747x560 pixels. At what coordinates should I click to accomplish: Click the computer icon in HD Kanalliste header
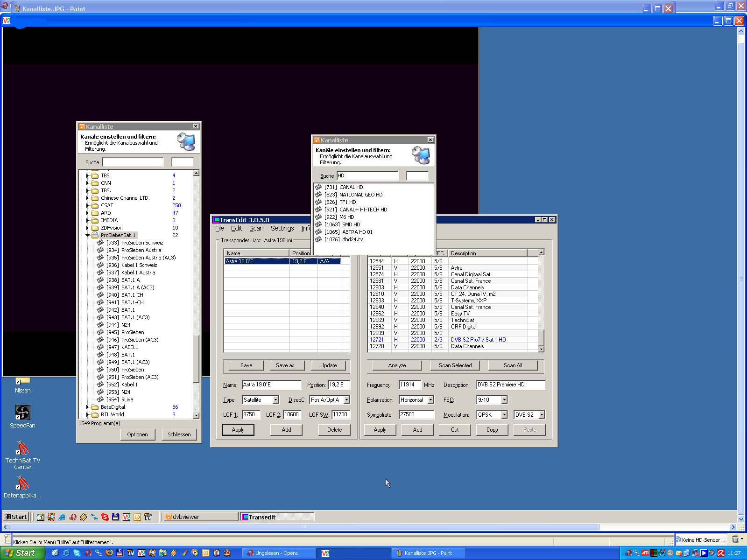tap(421, 155)
